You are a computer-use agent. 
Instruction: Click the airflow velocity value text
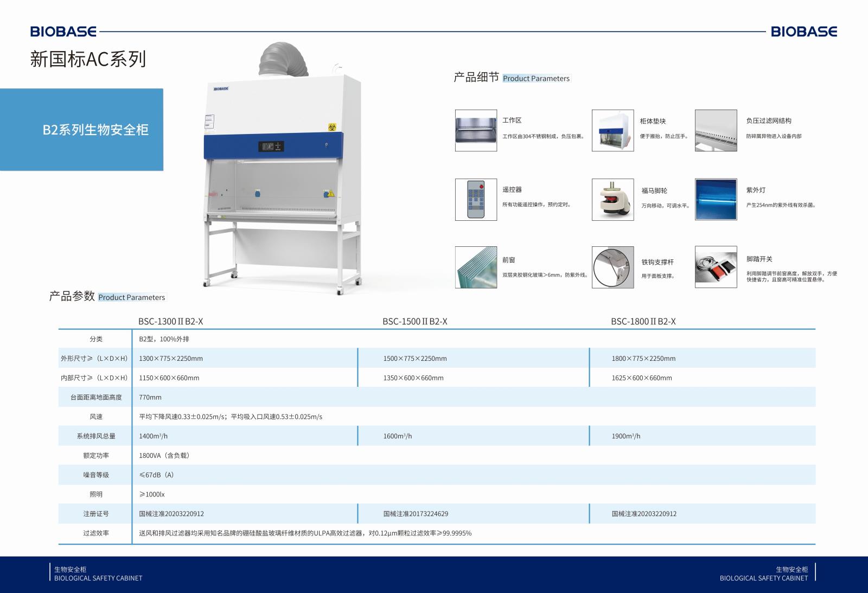tap(231, 417)
